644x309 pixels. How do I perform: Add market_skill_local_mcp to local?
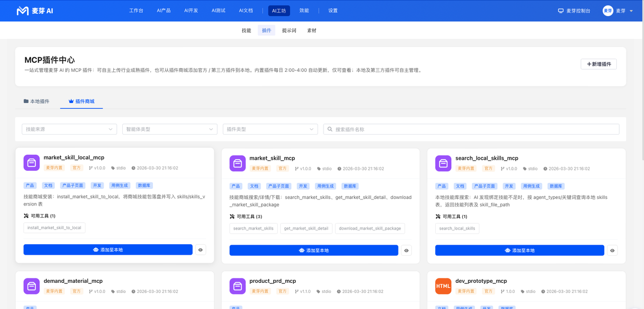(108, 250)
